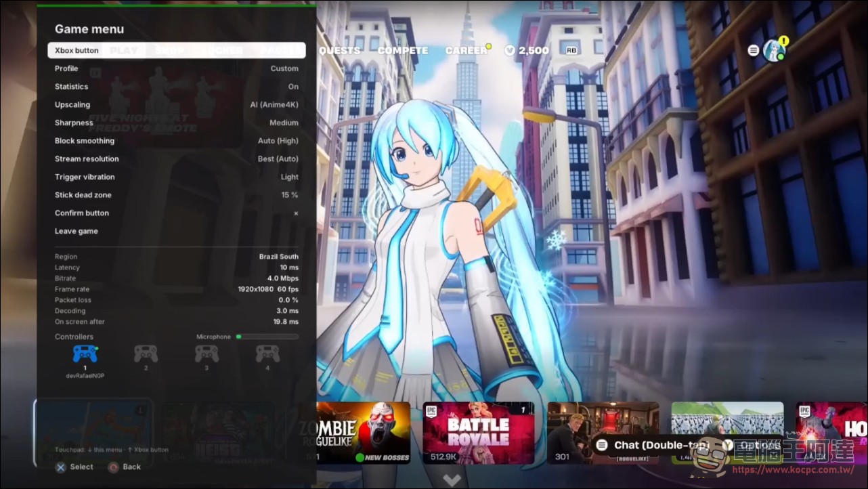The height and width of the screenshot is (489, 868).
Task: Open the CAREER tab
Action: coord(466,51)
